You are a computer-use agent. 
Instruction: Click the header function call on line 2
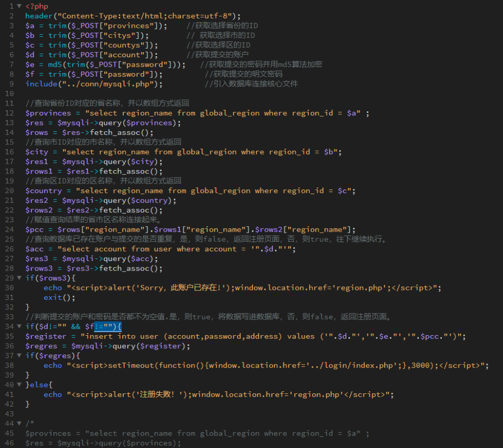click(39, 16)
